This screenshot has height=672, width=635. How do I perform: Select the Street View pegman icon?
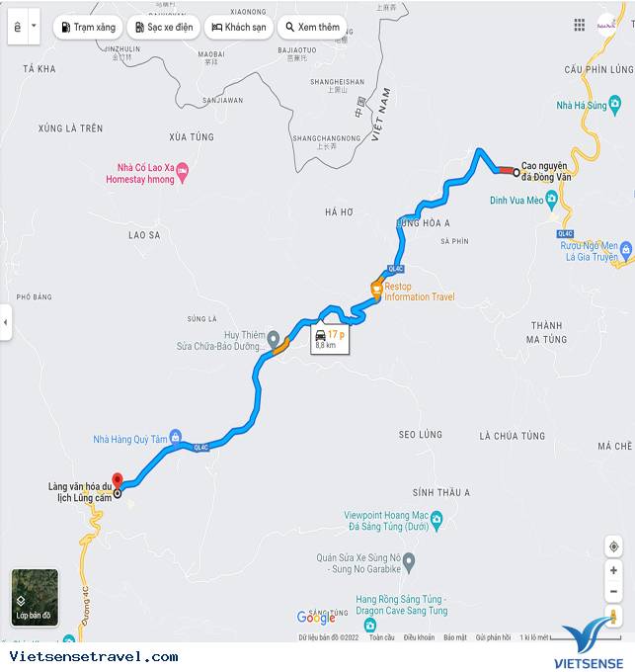click(x=613, y=617)
